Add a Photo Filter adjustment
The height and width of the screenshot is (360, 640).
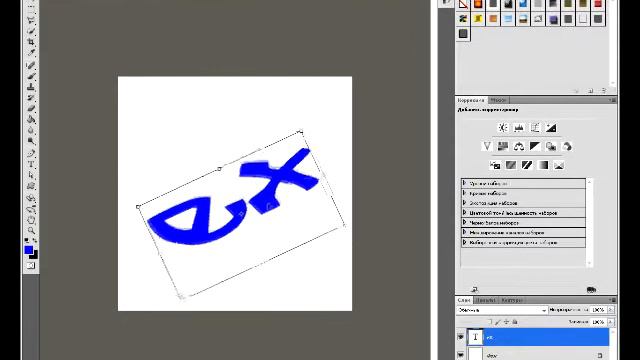(551, 146)
